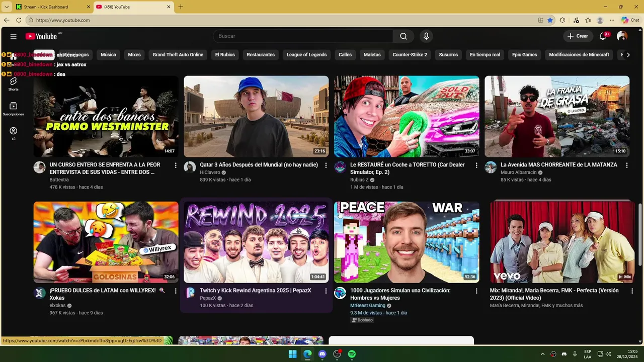Show more category chips with right arrow

pyautogui.click(x=628, y=55)
